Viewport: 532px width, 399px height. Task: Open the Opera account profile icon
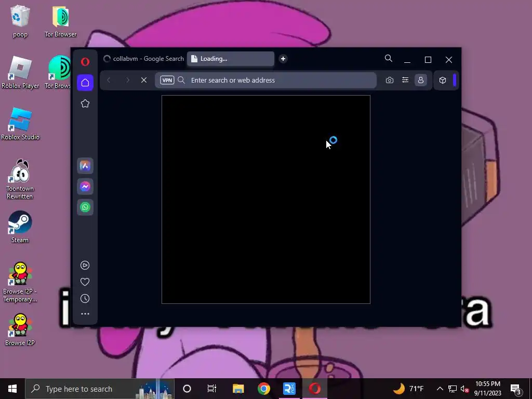[x=421, y=80]
